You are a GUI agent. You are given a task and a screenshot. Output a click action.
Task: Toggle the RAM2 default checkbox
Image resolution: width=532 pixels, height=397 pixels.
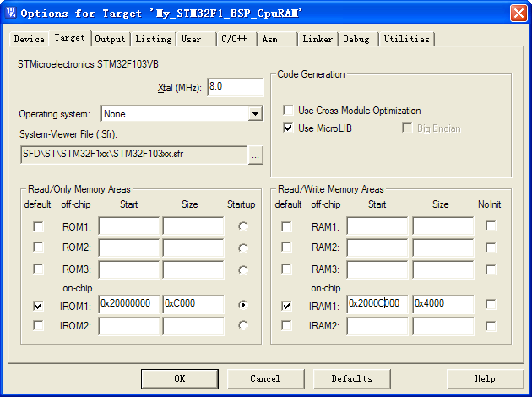pos(287,247)
